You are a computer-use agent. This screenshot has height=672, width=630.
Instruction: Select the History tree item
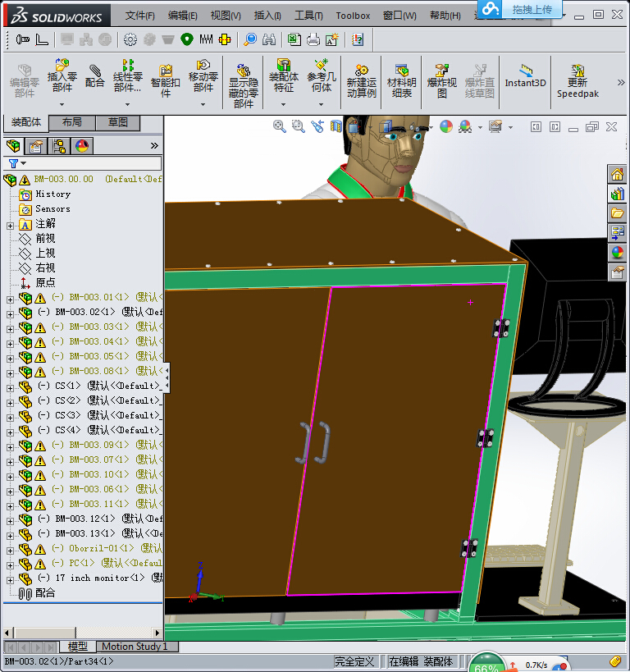click(x=45, y=194)
